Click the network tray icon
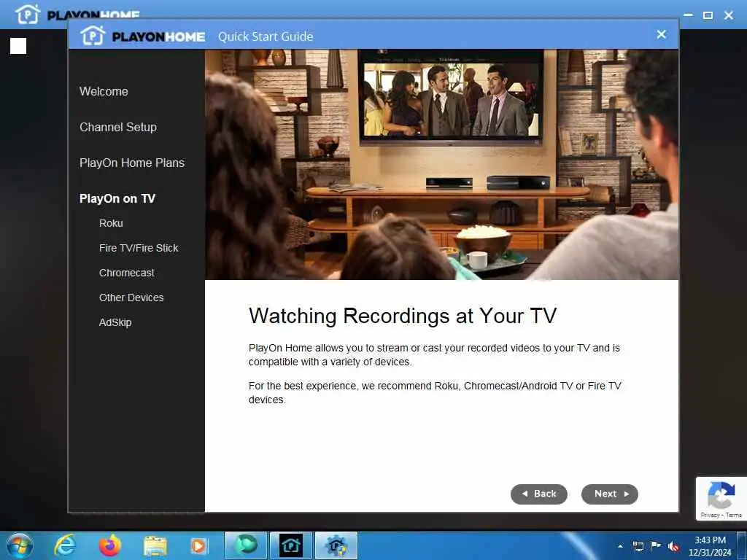 (x=638, y=546)
